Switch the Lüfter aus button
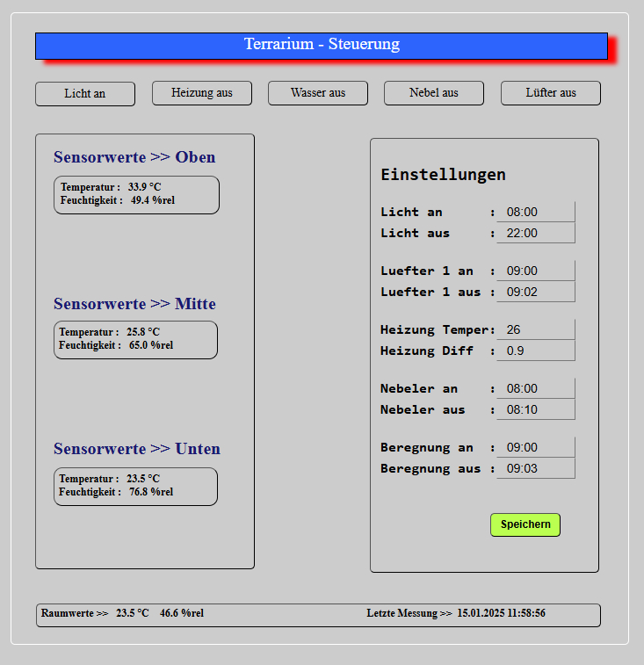Viewport: 644px width, 665px height. pos(551,93)
